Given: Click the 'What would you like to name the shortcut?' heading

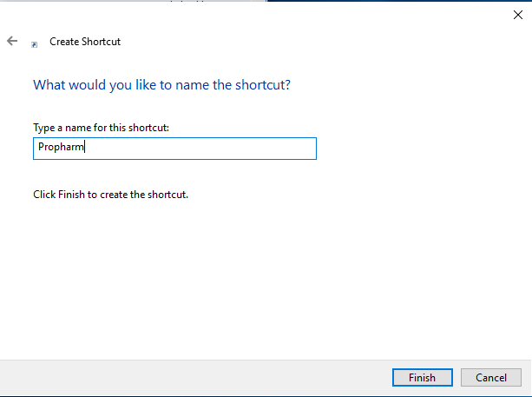Looking at the screenshot, I should 161,85.
